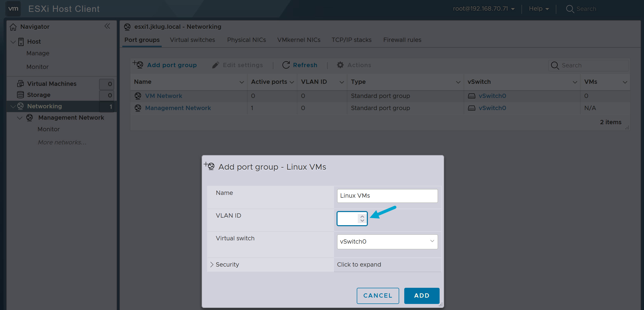Open the Firewall rules tab
This screenshot has width=644, height=310.
tap(402, 40)
